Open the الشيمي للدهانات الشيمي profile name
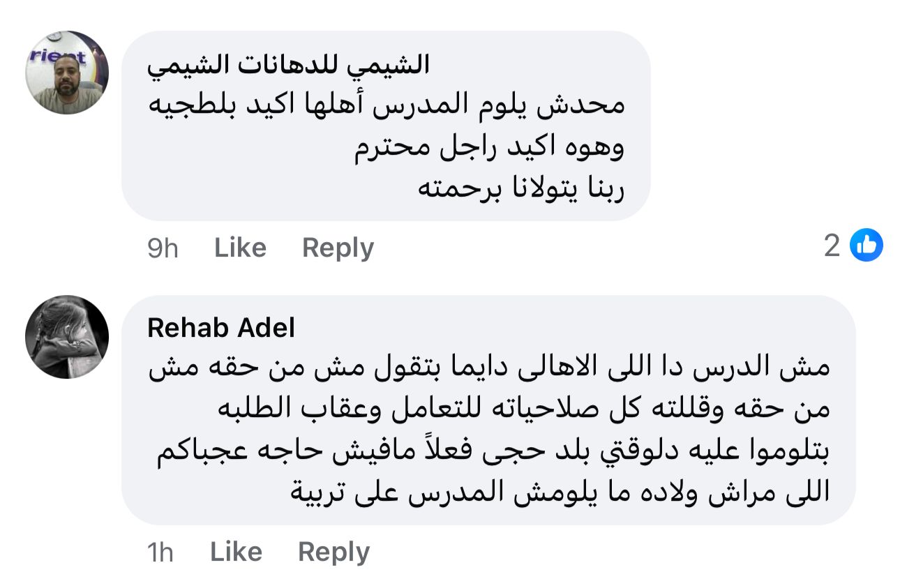900x588 pixels. (x=289, y=65)
